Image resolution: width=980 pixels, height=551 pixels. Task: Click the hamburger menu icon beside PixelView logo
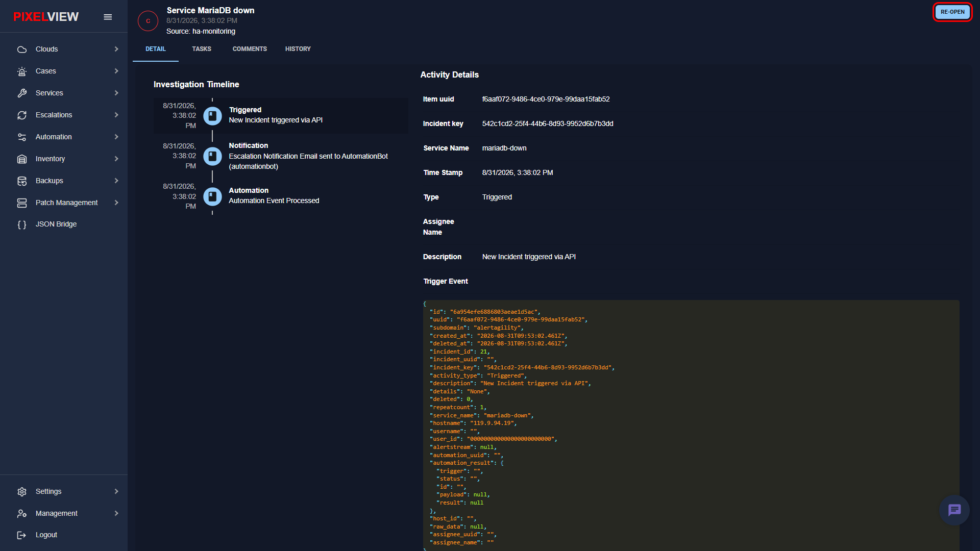click(x=108, y=17)
